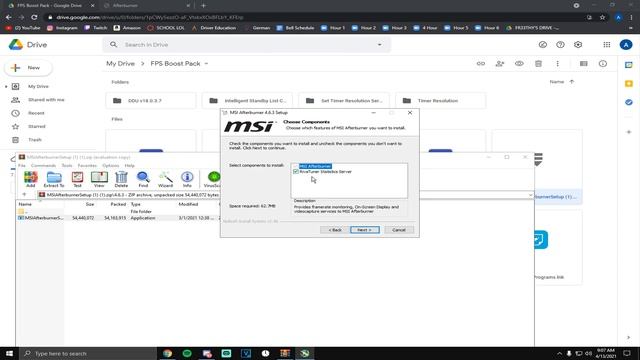Click the VirusScan icon in WinRAR toolbar

(x=213, y=179)
